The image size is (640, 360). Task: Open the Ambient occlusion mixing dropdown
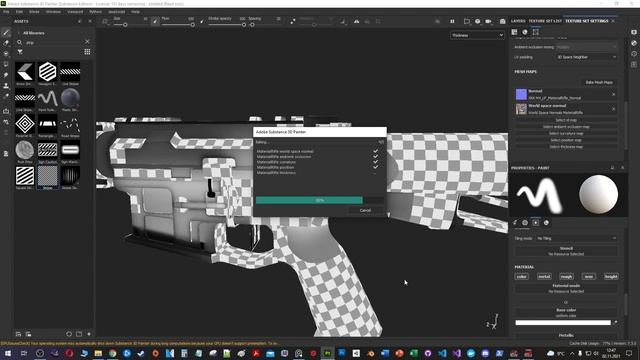587,47
